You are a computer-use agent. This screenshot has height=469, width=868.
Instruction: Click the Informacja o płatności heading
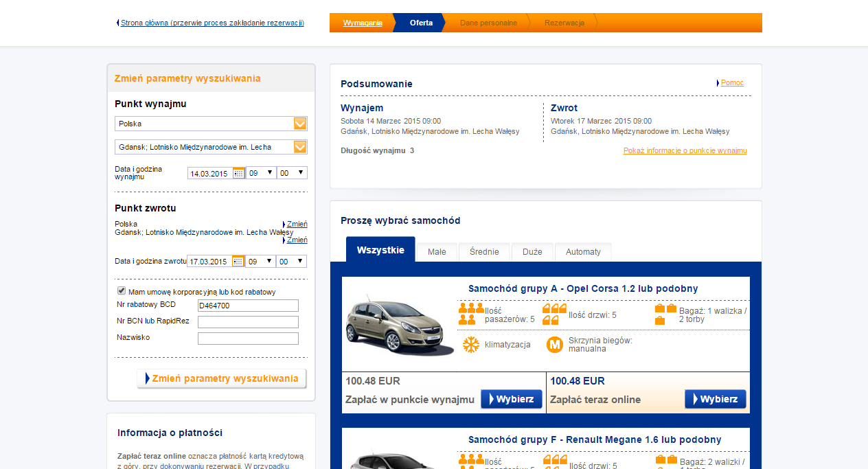170,433
